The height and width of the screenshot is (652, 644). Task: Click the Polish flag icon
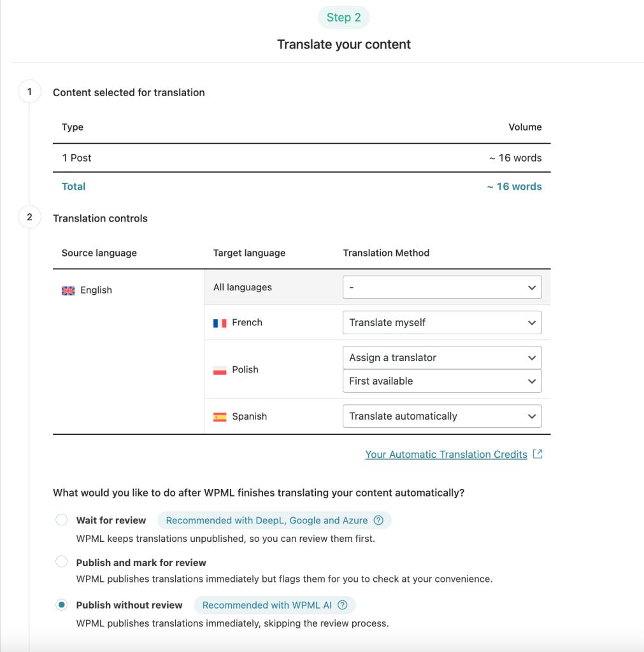[x=220, y=370]
